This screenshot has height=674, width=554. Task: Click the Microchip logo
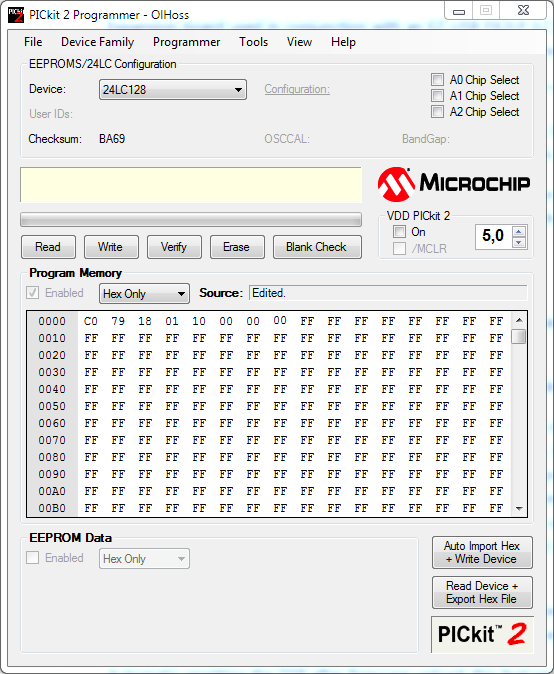[454, 184]
